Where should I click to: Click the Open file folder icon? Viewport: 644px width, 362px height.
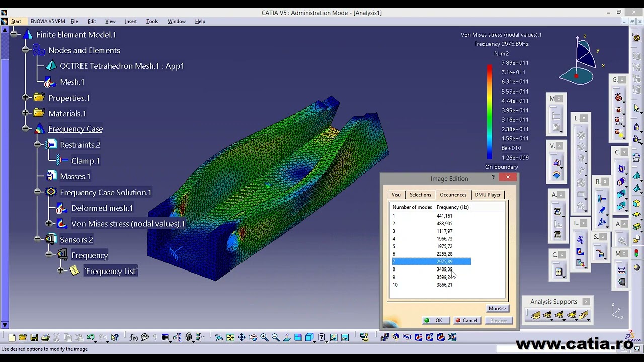(23, 337)
